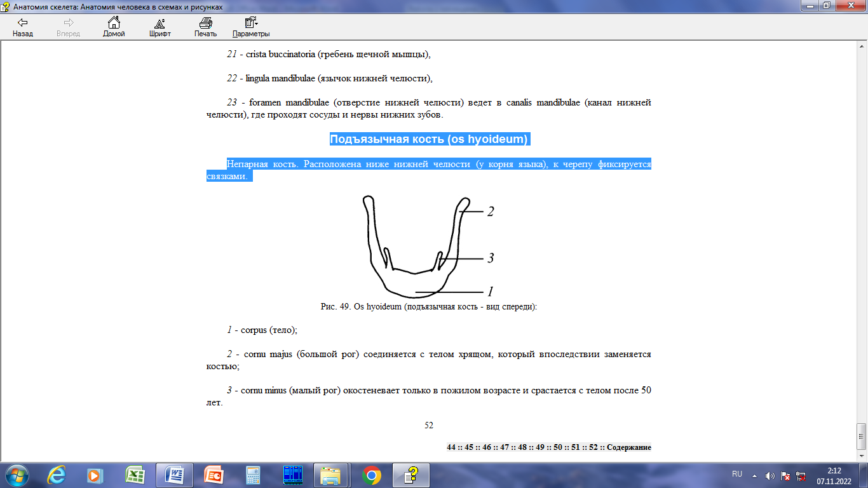868x488 pixels.
Task: Open page 49 link
Action: [x=540, y=447]
